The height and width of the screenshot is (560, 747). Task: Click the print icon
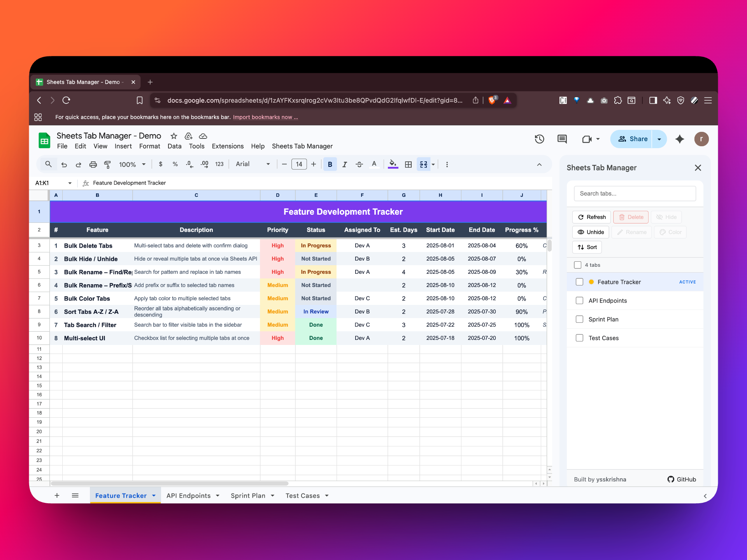point(93,164)
